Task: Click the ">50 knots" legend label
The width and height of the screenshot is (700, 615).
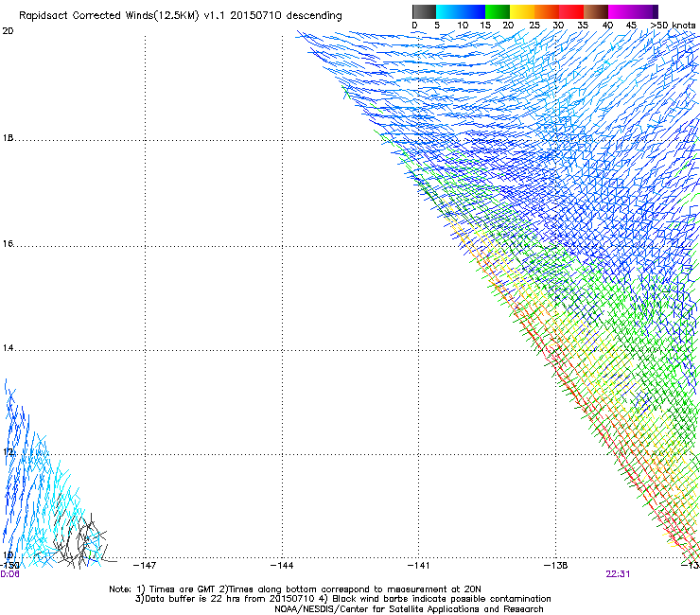Action: [673, 26]
